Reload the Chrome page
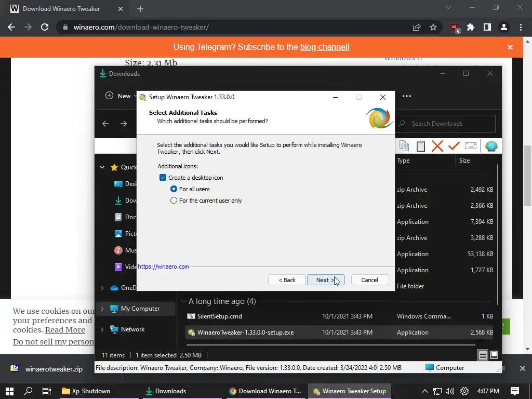The width and height of the screenshot is (532, 399). [x=45, y=27]
